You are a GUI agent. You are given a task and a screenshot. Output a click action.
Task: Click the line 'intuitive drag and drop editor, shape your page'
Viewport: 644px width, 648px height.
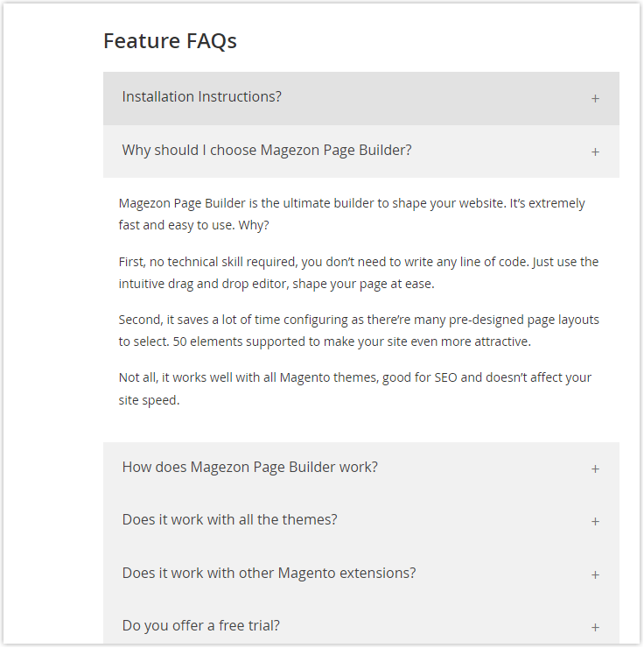276,284
